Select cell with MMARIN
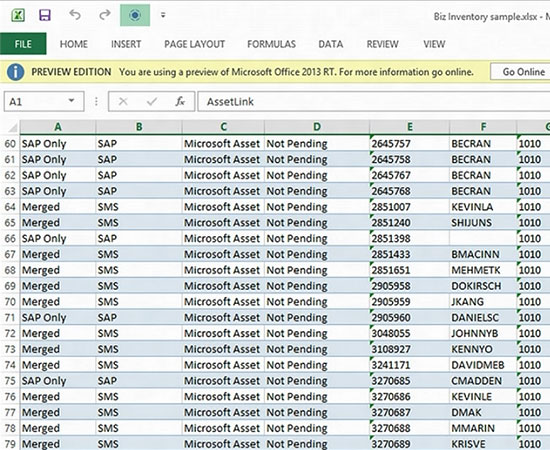Viewport: 550px width, 450px height. [483, 428]
